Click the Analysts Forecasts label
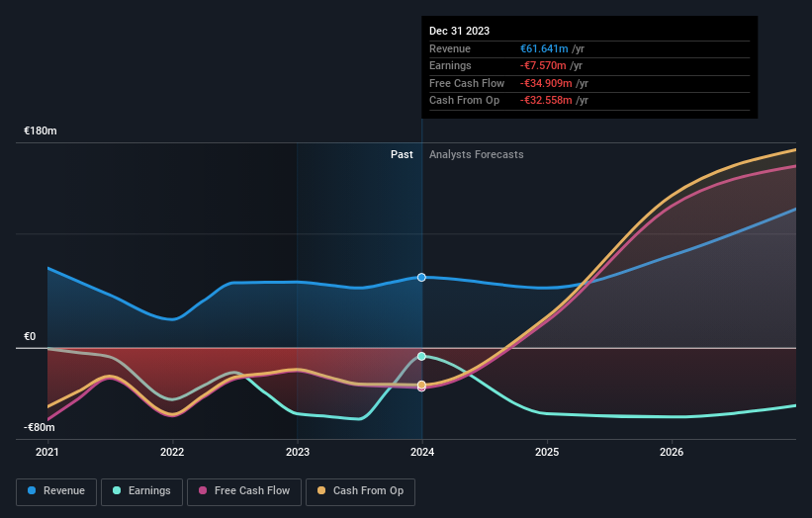 coord(476,154)
